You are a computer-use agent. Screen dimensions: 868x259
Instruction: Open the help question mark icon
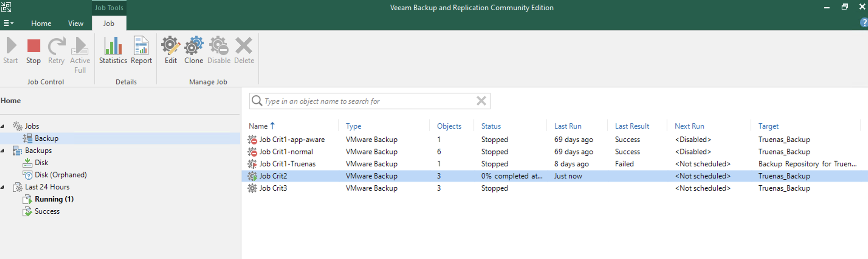coord(864,23)
